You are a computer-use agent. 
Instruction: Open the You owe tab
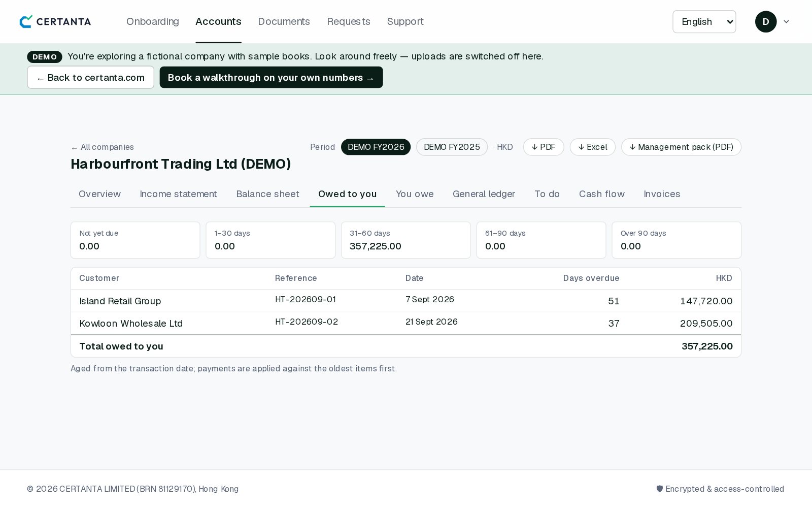tap(415, 194)
